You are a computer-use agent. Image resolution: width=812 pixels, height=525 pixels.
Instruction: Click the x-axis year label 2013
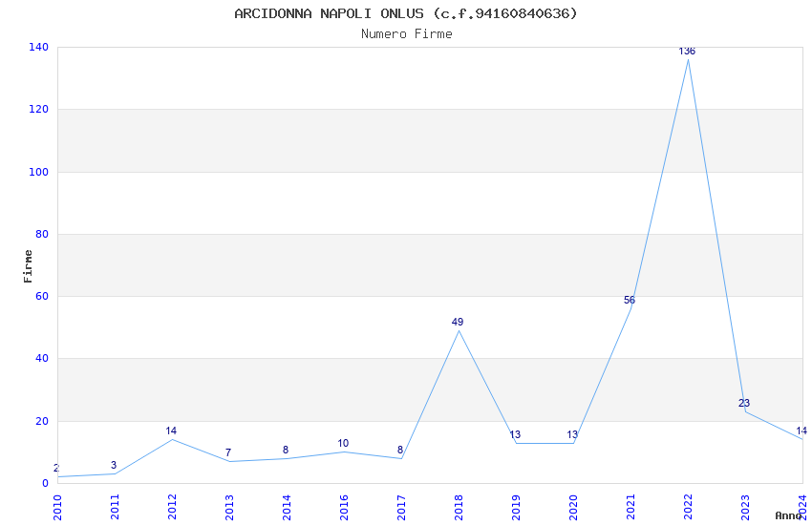point(229,508)
